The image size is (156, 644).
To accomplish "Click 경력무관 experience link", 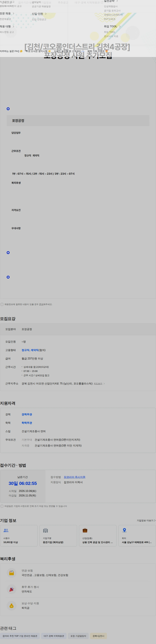I will (27, 414).
